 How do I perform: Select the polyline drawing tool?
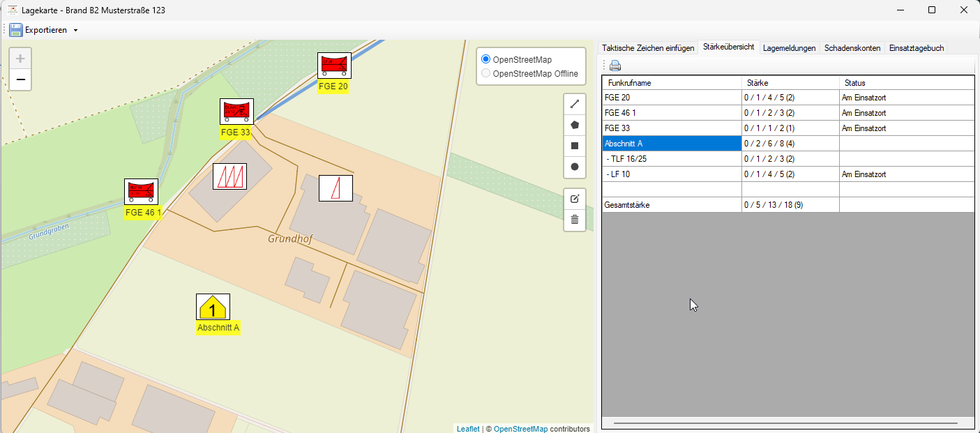click(x=575, y=104)
